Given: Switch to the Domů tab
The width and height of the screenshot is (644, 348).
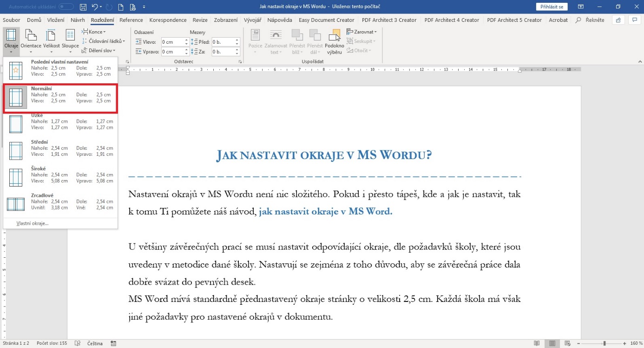Looking at the screenshot, I should [34, 20].
